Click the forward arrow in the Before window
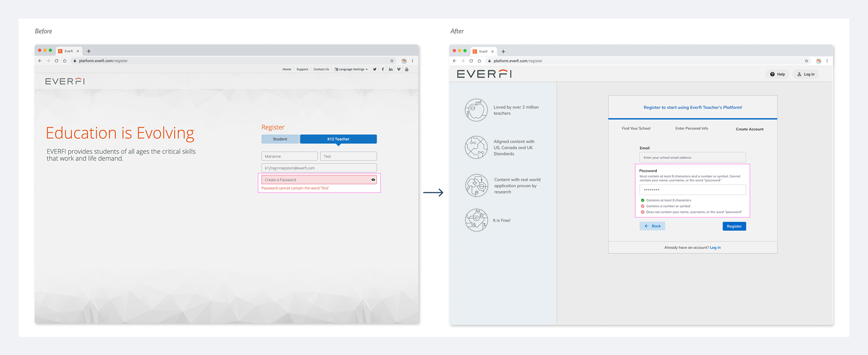 [x=48, y=61]
